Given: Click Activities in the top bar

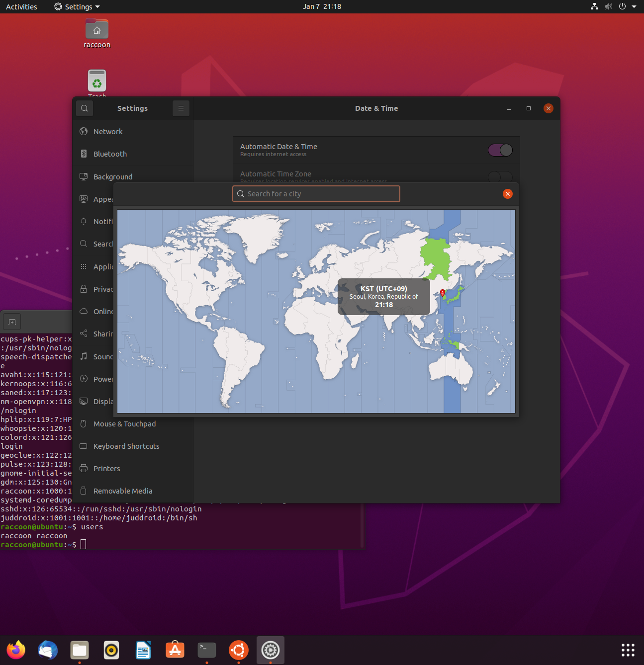Looking at the screenshot, I should [21, 6].
